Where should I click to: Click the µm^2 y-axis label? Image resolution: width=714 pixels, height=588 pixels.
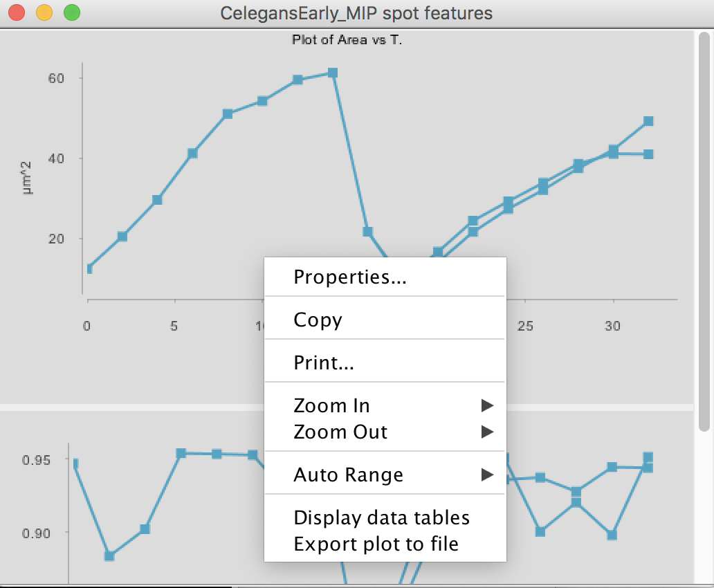coord(27,178)
